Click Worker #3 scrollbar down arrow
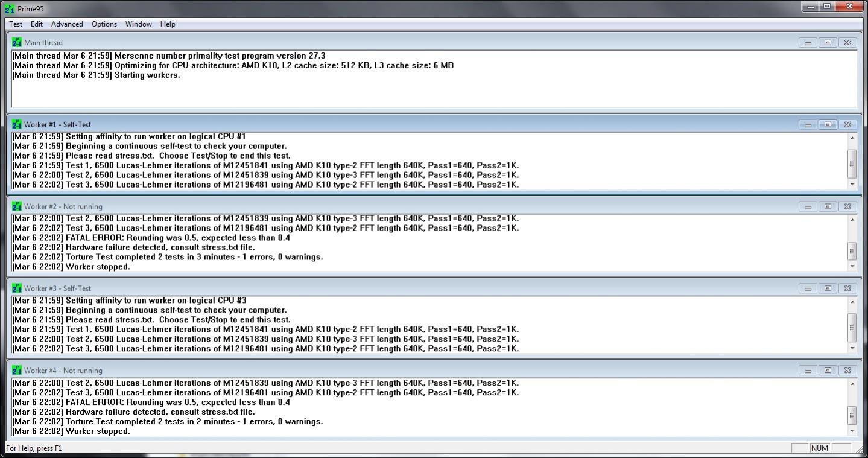Viewport: 868px width, 458px height. tap(852, 348)
